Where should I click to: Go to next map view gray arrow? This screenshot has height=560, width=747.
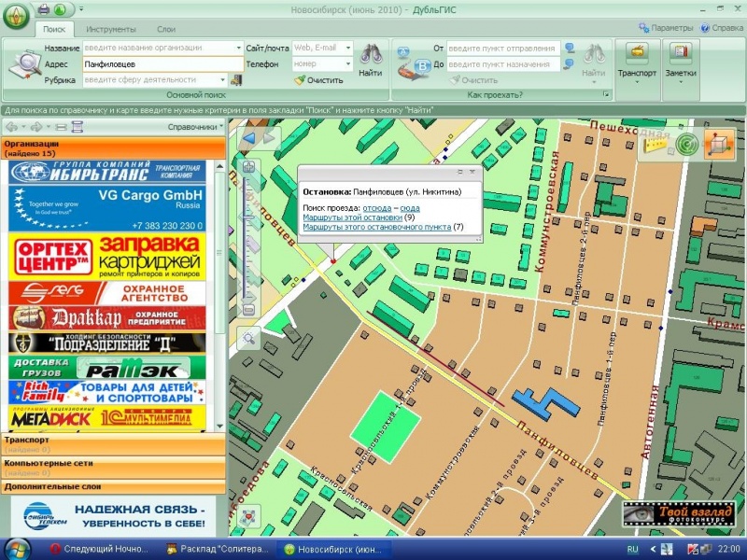click(x=269, y=138)
